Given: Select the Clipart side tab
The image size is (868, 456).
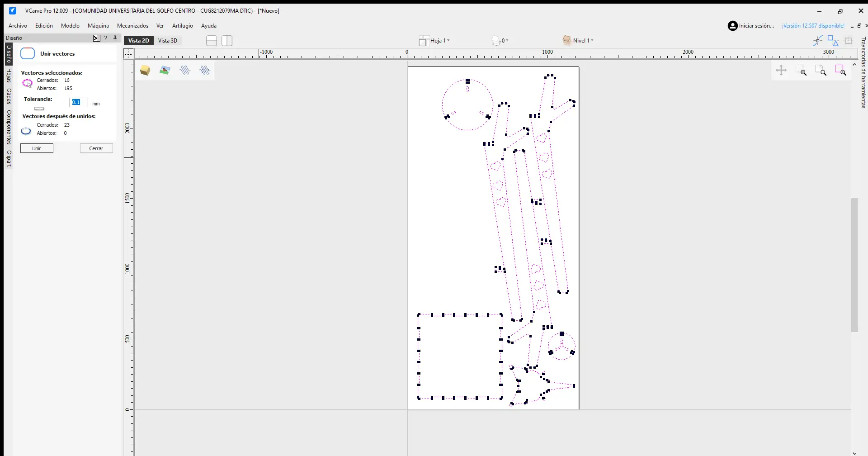Looking at the screenshot, I should point(9,158).
